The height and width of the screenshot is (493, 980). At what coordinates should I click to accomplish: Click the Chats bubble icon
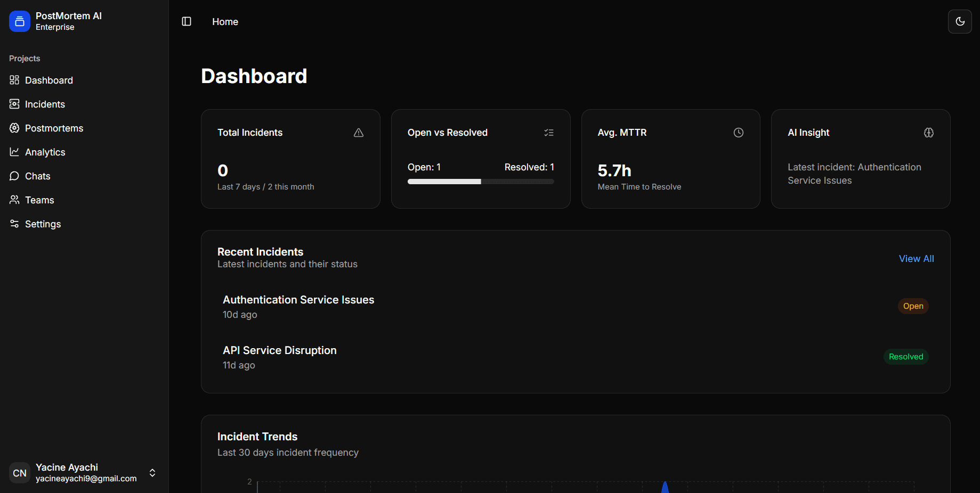pos(14,176)
